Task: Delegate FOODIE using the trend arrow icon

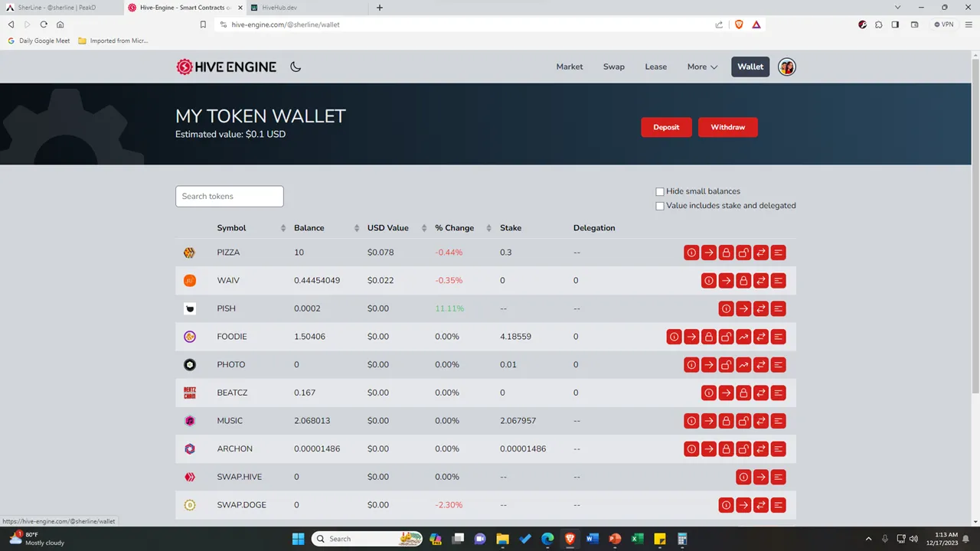Action: [x=743, y=337]
